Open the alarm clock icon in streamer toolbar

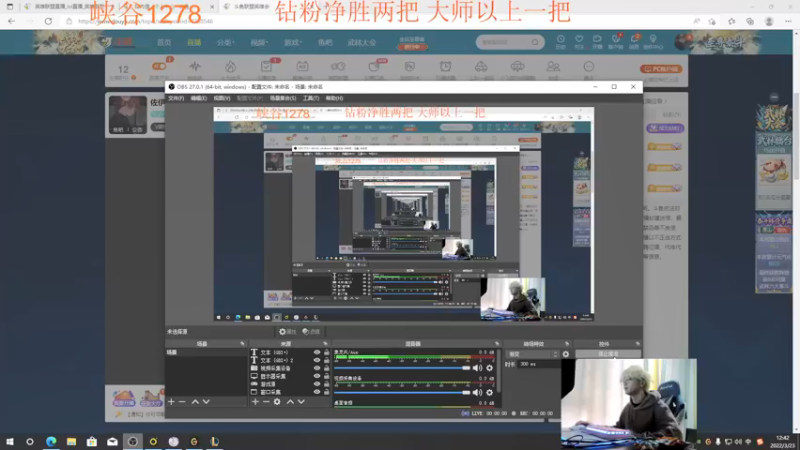[445, 67]
